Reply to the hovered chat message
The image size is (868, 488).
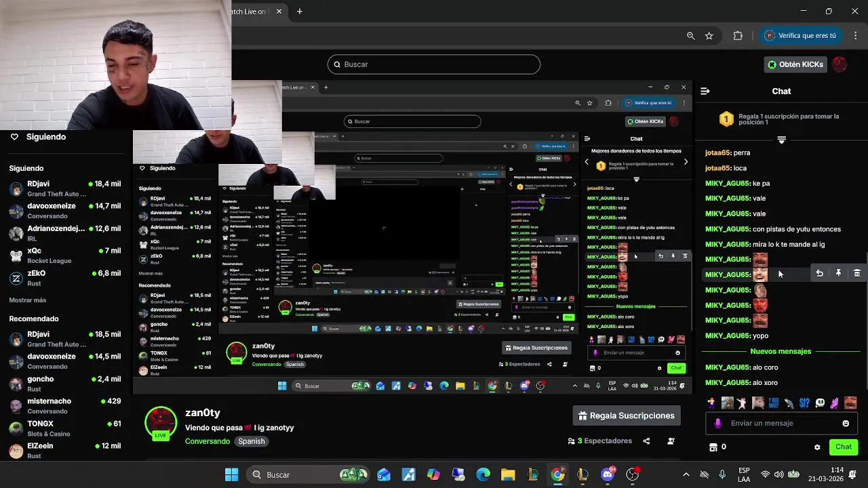click(819, 273)
